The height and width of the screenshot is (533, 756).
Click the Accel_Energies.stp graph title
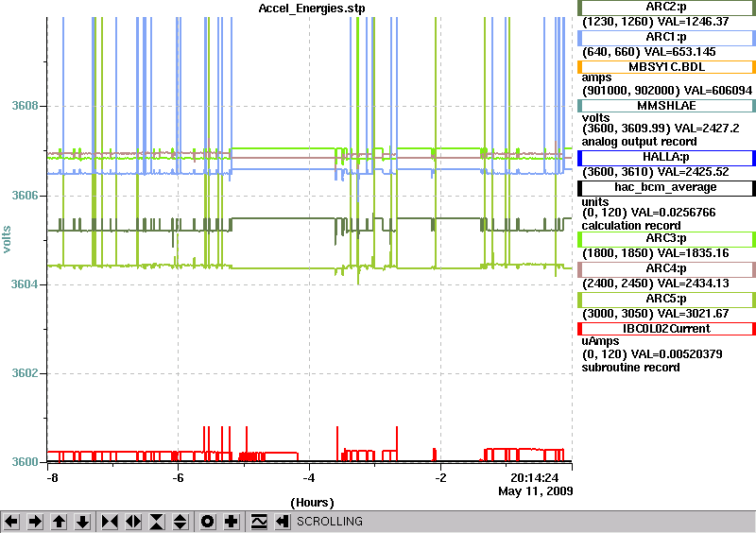coord(312,9)
